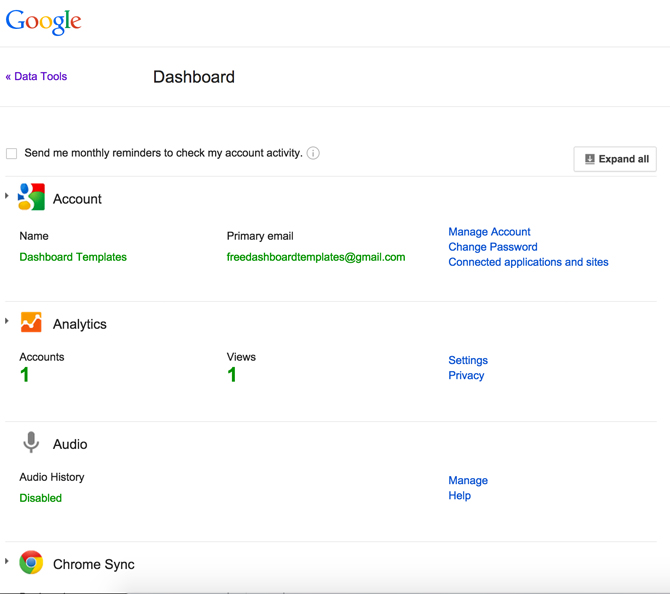This screenshot has height=594, width=670.
Task: Click the Account section colorful icon
Action: point(31,197)
